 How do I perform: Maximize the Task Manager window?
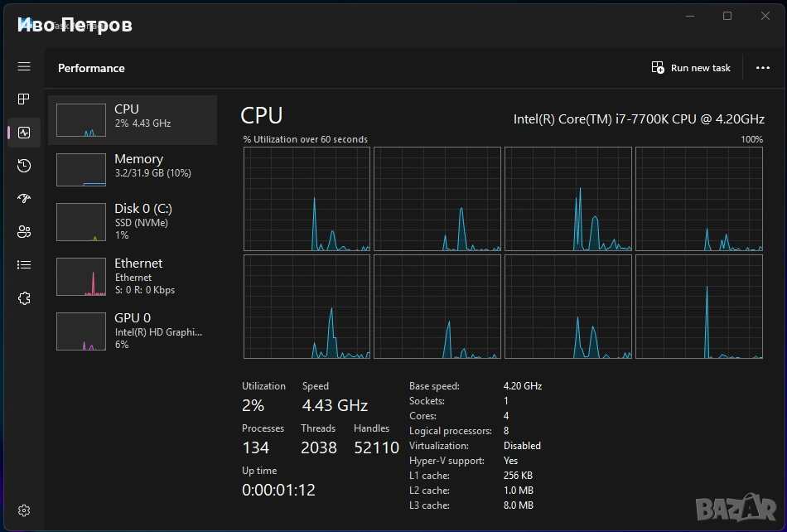pos(727,16)
